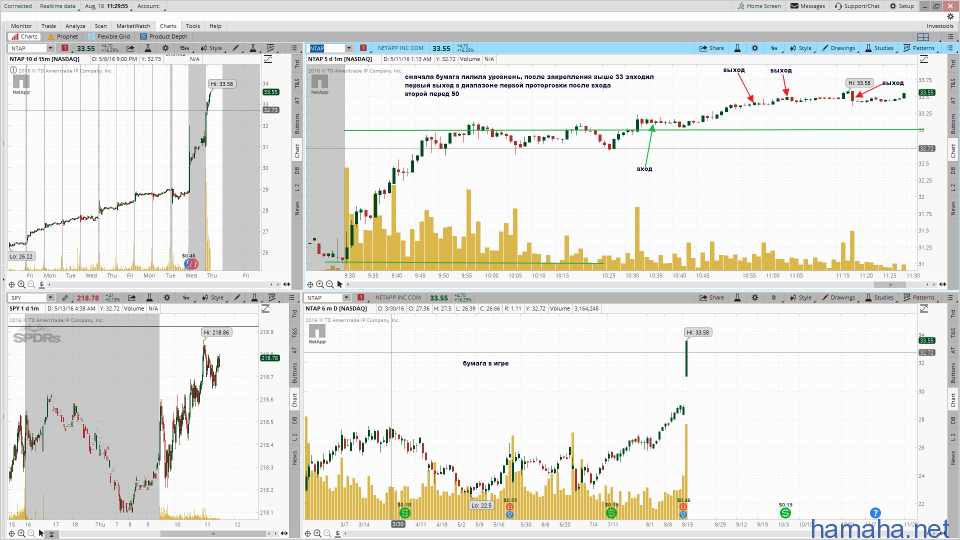Click the red clipboard link icon in NTAP 10d chart

click(65, 48)
